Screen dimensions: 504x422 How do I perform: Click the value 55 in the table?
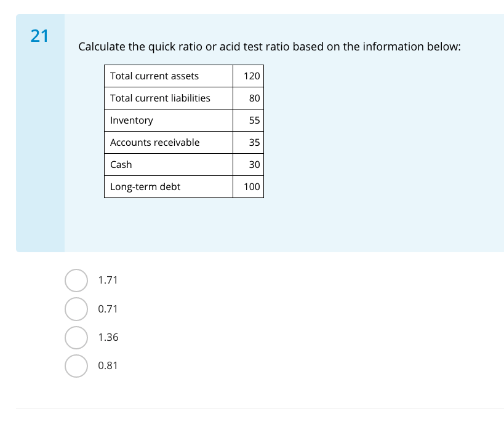coord(255,121)
